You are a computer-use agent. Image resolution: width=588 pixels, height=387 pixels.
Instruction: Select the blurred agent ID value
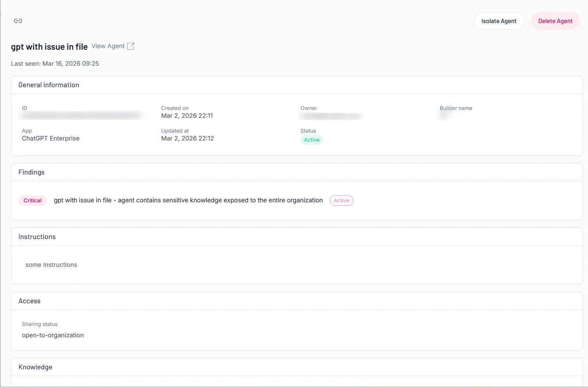point(82,115)
